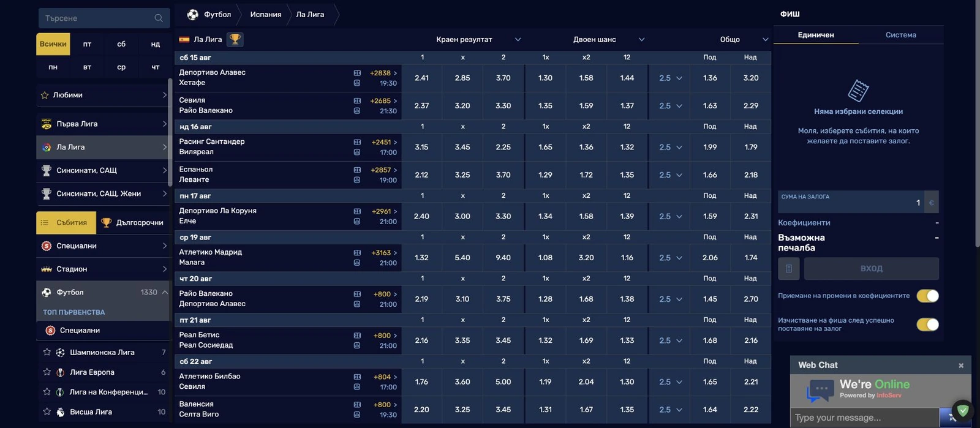
Task: Select odds 9.40 for Малага away win
Action: (503, 258)
